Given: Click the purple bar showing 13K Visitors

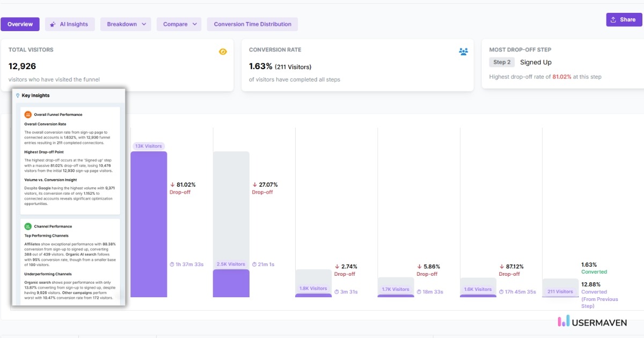Looking at the screenshot, I should 149,225.
